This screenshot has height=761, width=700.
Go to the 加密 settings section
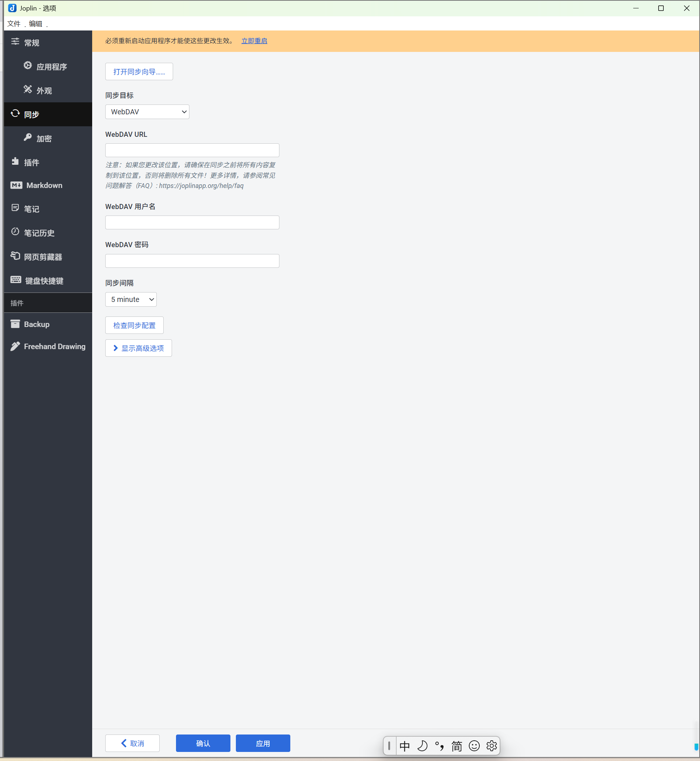pyautogui.click(x=48, y=138)
